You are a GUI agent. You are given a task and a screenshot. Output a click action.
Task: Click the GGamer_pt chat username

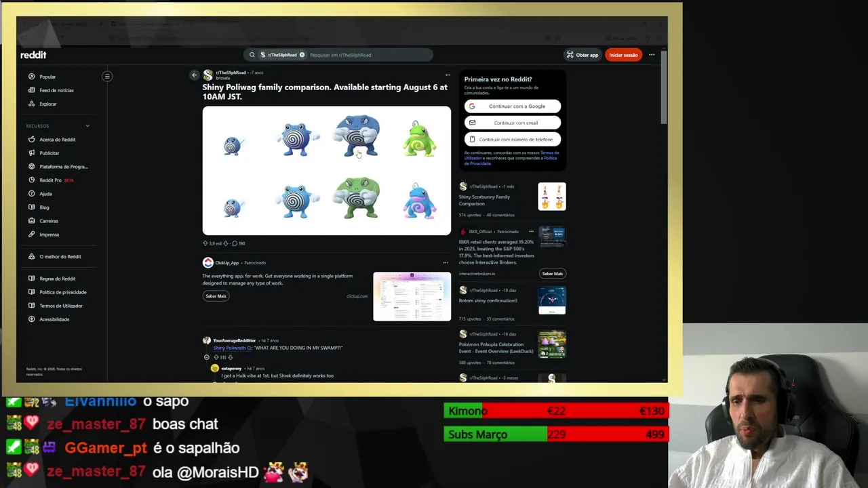[x=104, y=448]
